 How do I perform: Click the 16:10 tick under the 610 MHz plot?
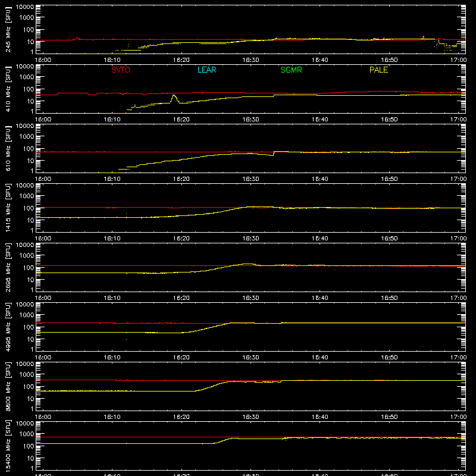(x=112, y=179)
